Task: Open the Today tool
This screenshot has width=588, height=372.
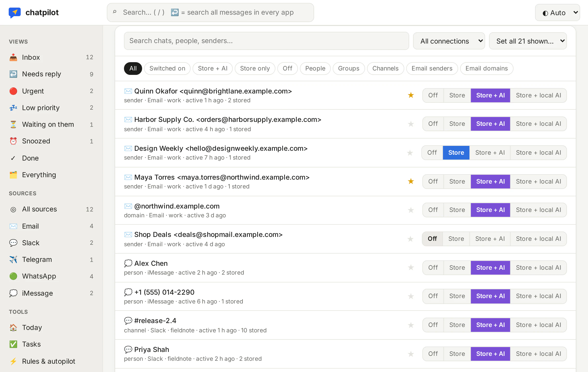Action: pyautogui.click(x=51, y=327)
